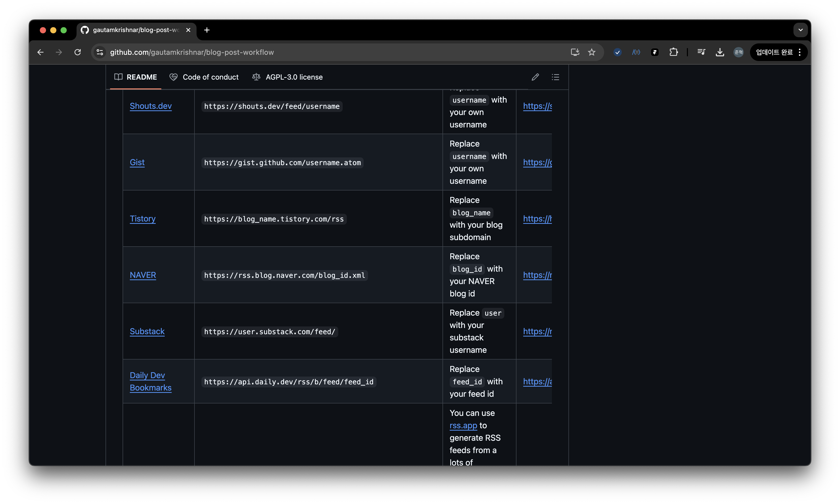The image size is (840, 504).
Task: Open the Daily Dev Bookmarks link
Action: [151, 381]
